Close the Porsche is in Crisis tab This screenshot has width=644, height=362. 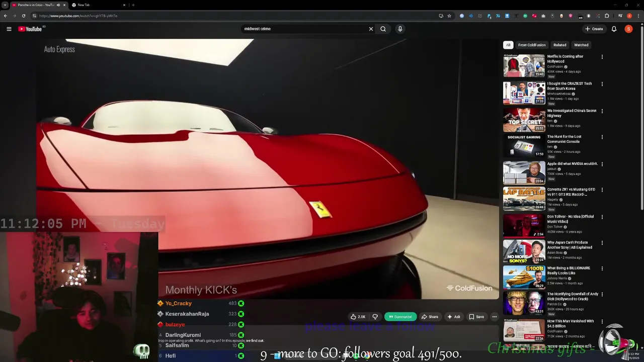pos(64,5)
